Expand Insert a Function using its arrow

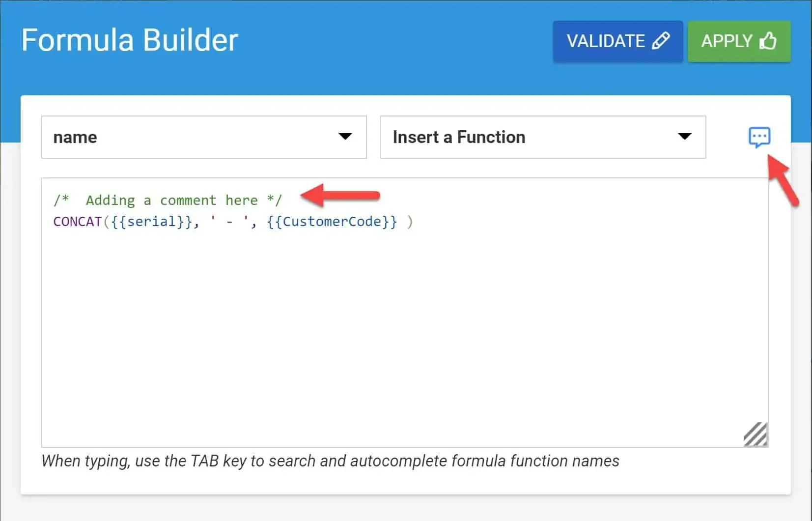tap(684, 137)
